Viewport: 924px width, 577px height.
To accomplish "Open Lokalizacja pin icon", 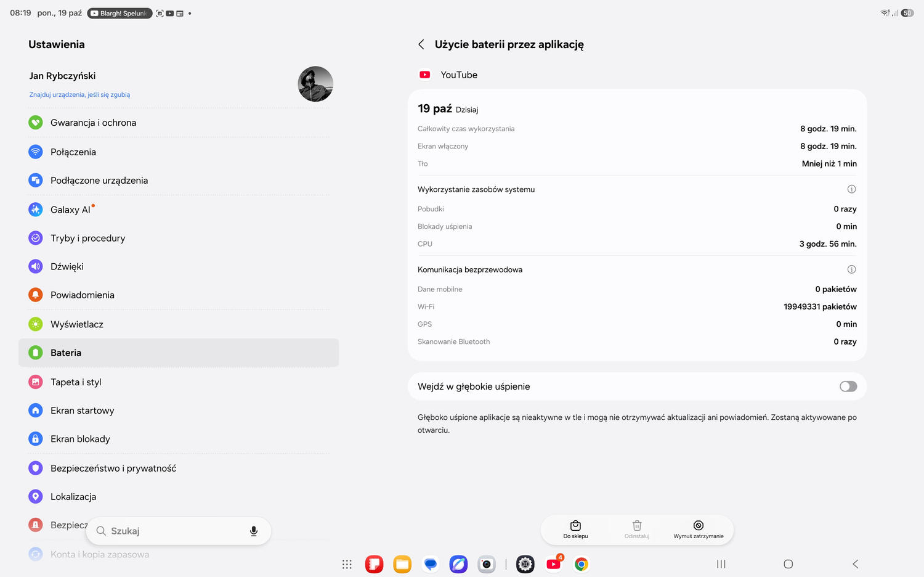I will pos(36,496).
